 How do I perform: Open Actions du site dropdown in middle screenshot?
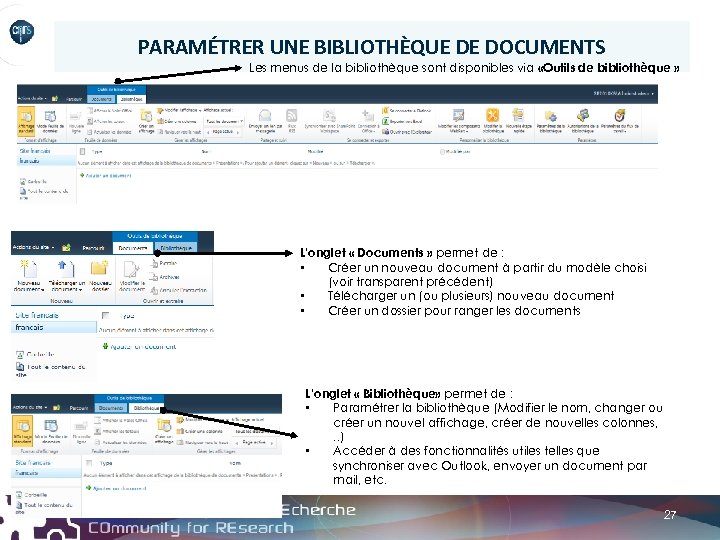[34, 247]
